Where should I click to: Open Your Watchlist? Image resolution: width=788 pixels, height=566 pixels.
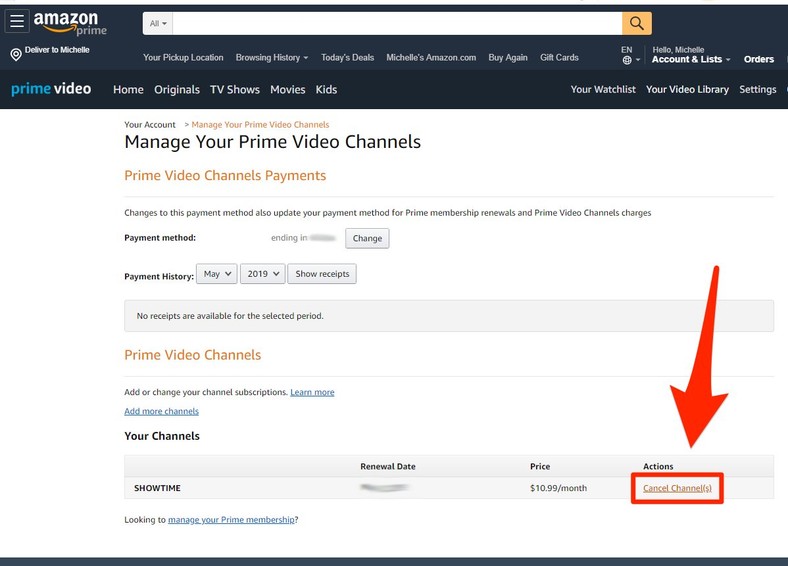[x=603, y=89]
